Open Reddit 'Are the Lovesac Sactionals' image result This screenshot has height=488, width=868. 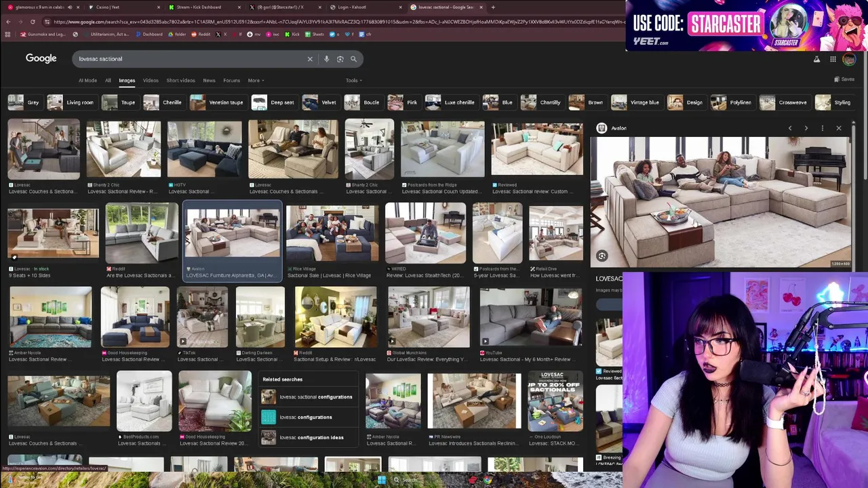[x=142, y=234]
